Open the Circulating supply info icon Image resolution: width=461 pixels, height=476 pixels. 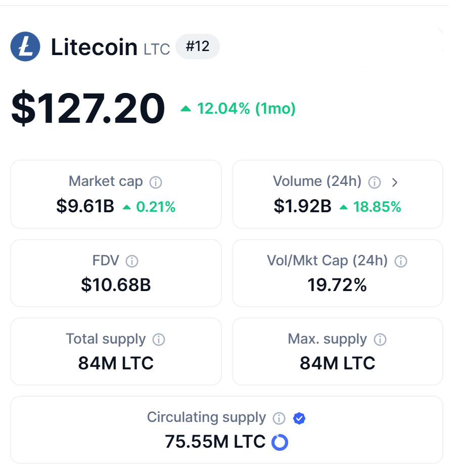tap(279, 418)
